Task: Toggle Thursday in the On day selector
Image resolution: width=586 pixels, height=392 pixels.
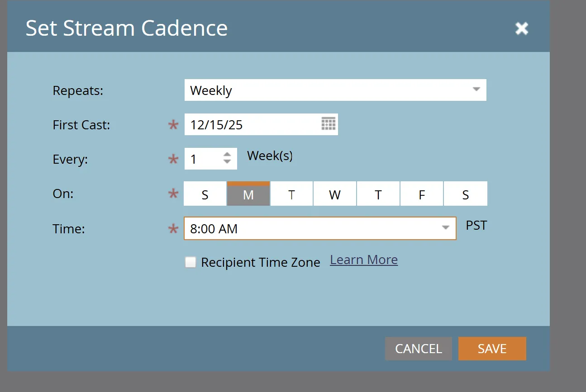Action: pos(378,194)
